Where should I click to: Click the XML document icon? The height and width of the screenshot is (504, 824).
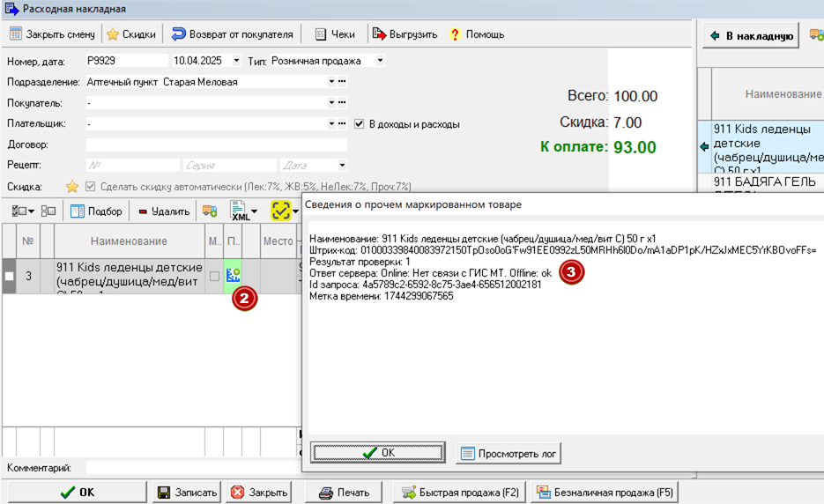coord(240,211)
